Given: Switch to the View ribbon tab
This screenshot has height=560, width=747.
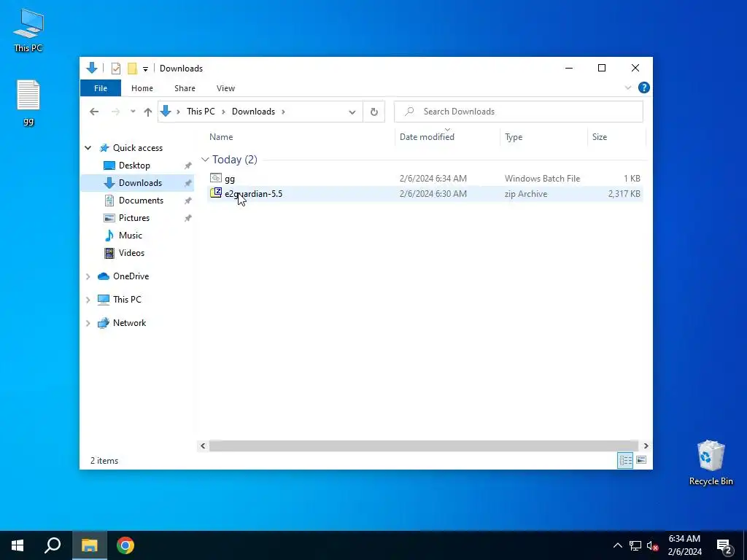Looking at the screenshot, I should (225, 88).
